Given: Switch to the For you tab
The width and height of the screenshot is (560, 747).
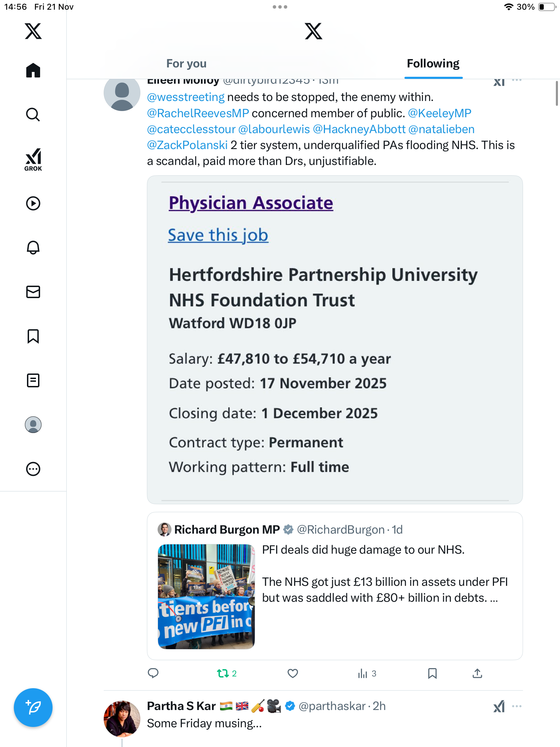Looking at the screenshot, I should (x=186, y=64).
